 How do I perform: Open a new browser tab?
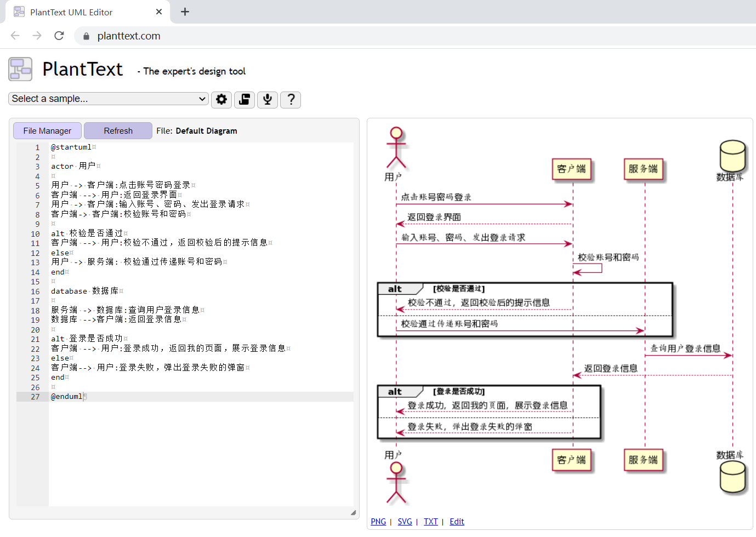(x=185, y=12)
